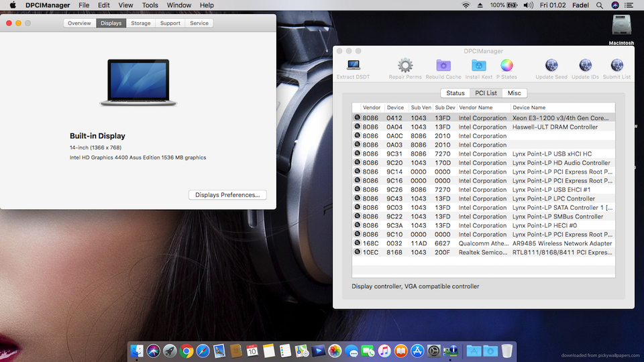Open App Store icon in dock
The width and height of the screenshot is (644, 362).
pyautogui.click(x=417, y=351)
